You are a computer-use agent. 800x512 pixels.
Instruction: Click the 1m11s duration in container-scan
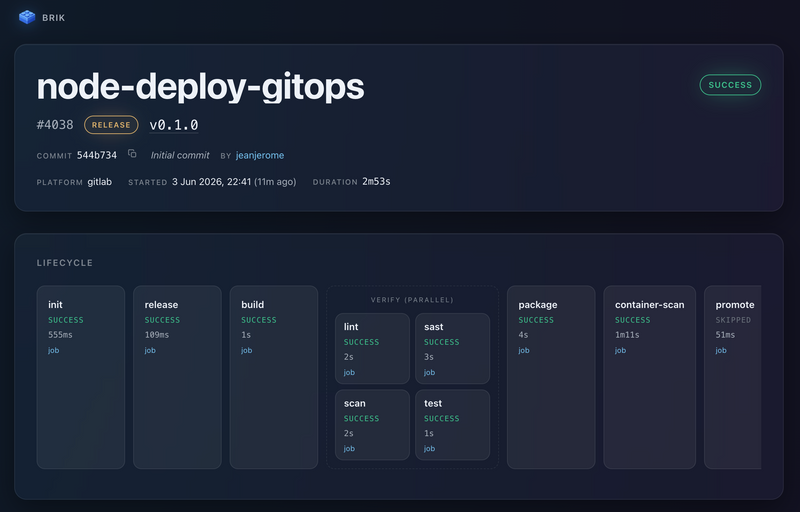click(627, 335)
